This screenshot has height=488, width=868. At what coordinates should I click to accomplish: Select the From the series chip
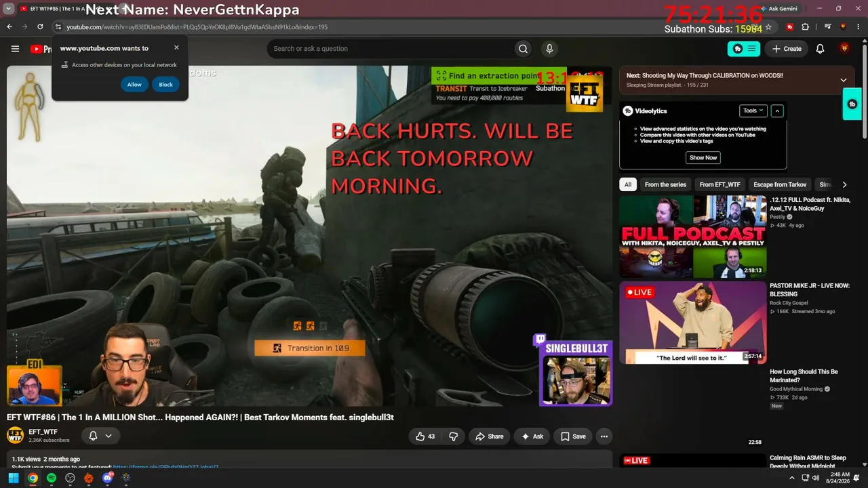coord(665,184)
